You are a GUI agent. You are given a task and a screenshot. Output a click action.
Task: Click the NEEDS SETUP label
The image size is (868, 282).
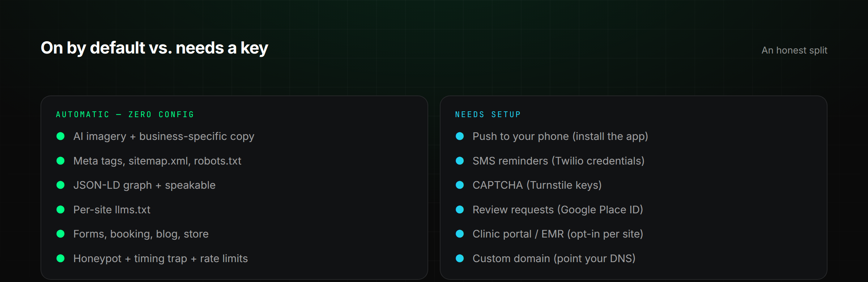[488, 115]
